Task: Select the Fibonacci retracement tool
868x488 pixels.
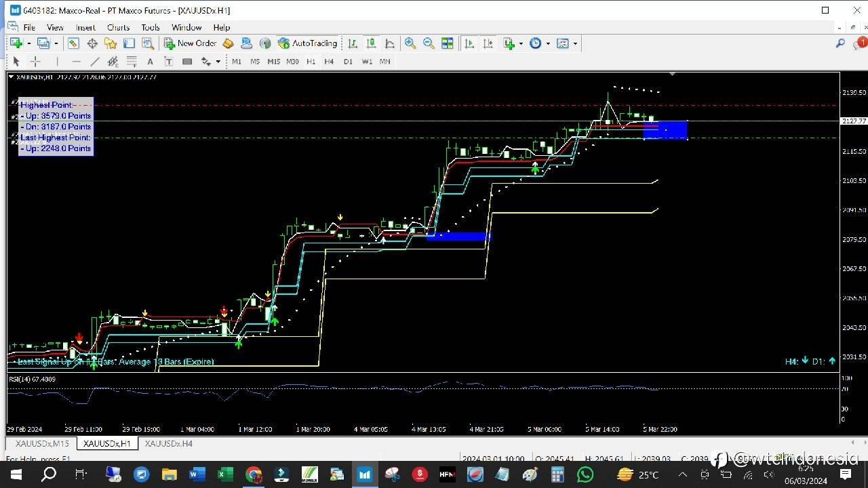Action: [132, 62]
